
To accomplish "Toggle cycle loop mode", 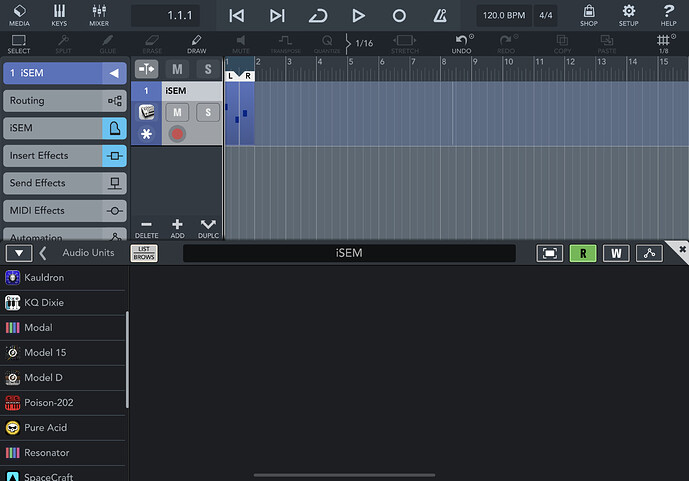I will (318, 16).
